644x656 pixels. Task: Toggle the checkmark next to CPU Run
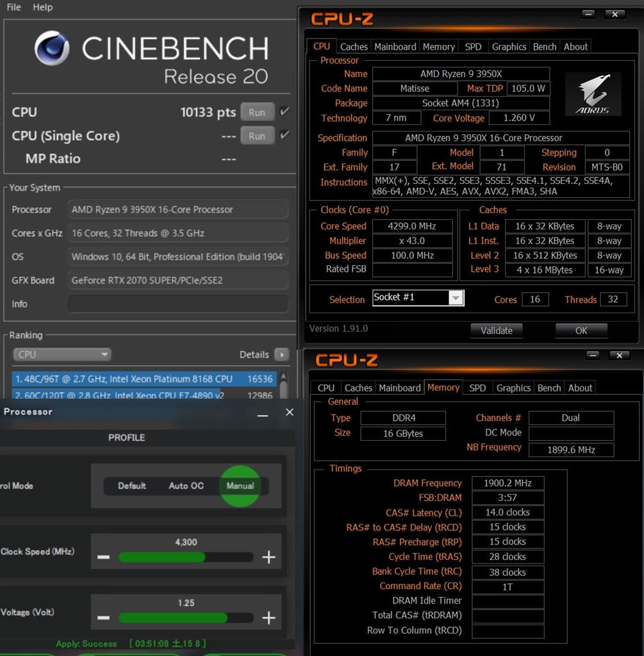(284, 111)
